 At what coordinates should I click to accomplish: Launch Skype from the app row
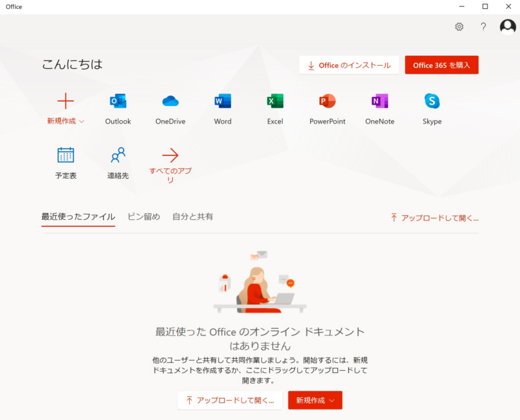[432, 101]
